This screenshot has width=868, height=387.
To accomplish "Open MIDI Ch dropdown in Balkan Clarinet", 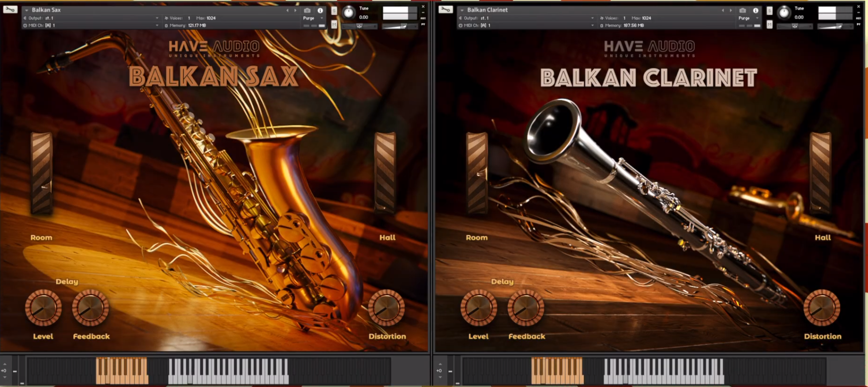I will 593,25.
